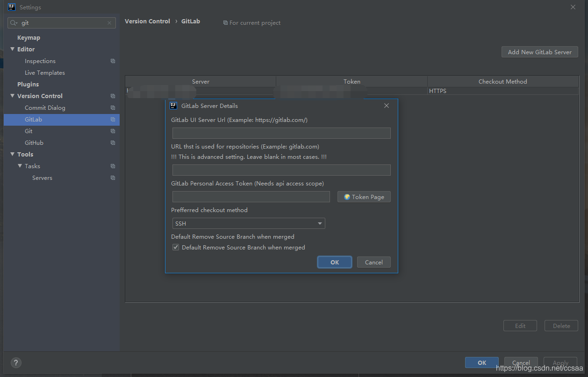Close the GitLab Server Details dialog
Viewport: 588px width, 377px height.
coord(387,106)
